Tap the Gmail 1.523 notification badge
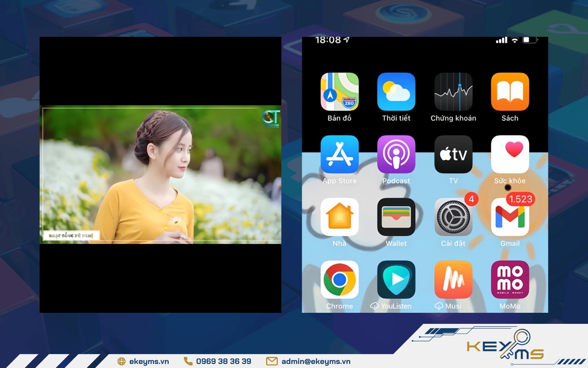The width and height of the screenshot is (588, 368). point(520,199)
